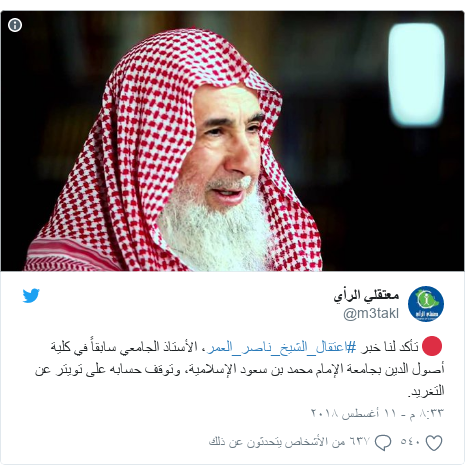Click the reply speech bubble icon

tap(383, 443)
